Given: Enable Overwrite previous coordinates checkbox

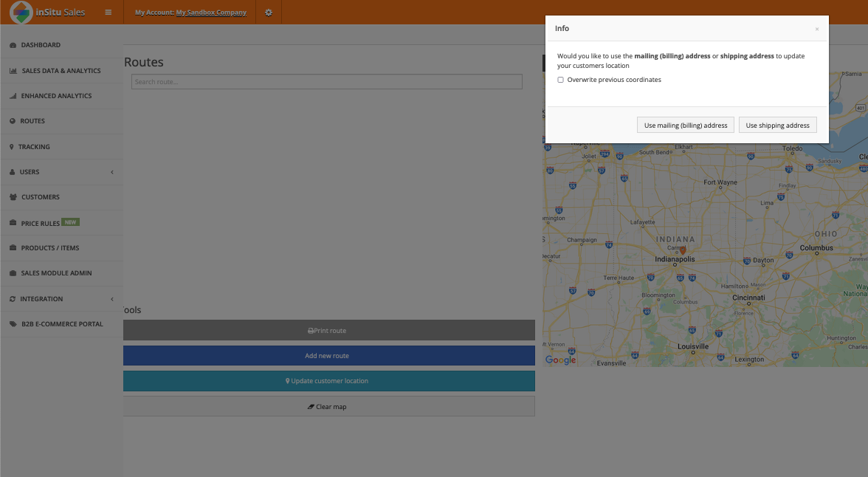Looking at the screenshot, I should [561, 80].
